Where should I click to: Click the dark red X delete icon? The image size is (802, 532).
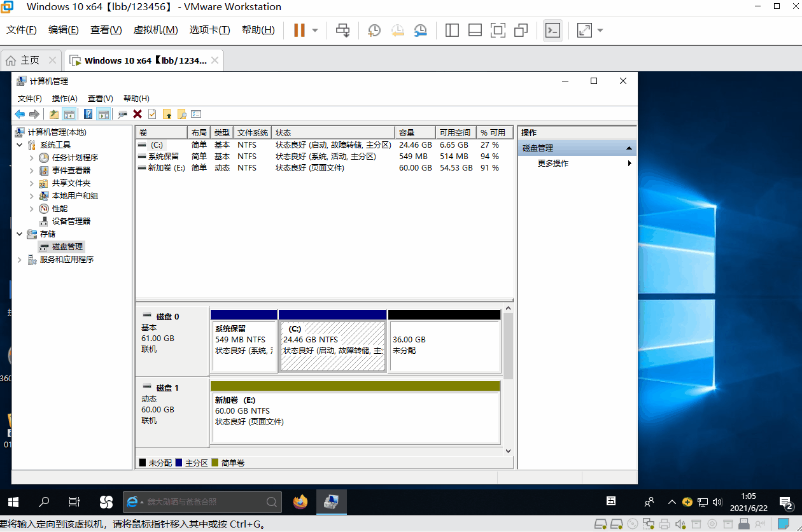pyautogui.click(x=137, y=114)
